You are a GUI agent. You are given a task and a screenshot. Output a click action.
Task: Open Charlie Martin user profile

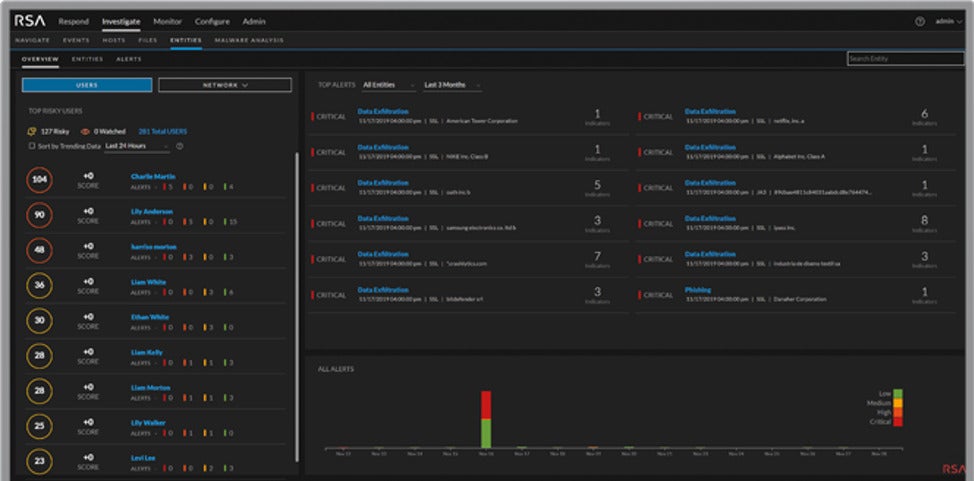click(153, 176)
